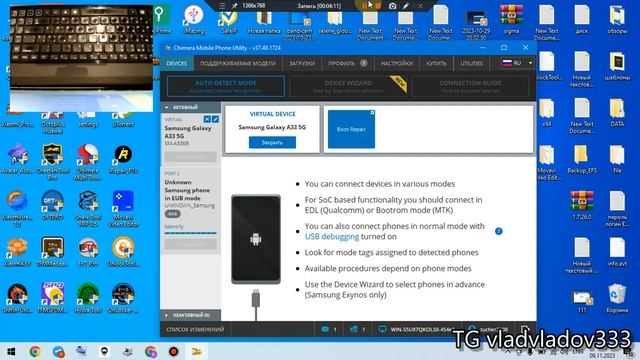Image resolution: width=640 pixels, height=360 pixels.
Task: Click the USB ports count in status bar
Action: tap(358, 329)
